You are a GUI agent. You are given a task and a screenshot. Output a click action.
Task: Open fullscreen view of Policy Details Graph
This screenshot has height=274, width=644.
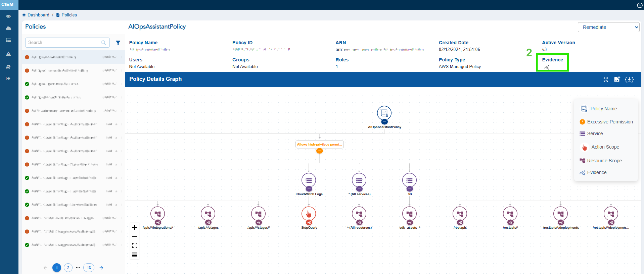[606, 79]
